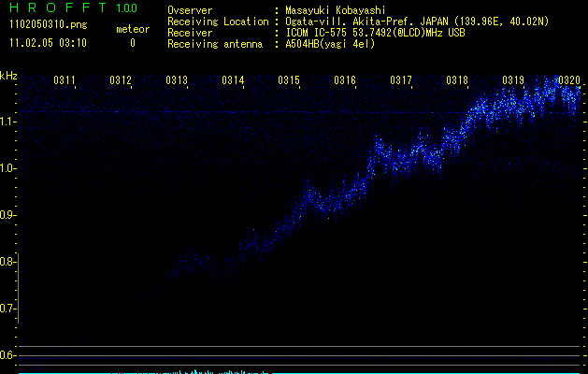Click the meteor count value 0
Image resolution: width=588 pixels, height=374 pixels.
click(133, 43)
